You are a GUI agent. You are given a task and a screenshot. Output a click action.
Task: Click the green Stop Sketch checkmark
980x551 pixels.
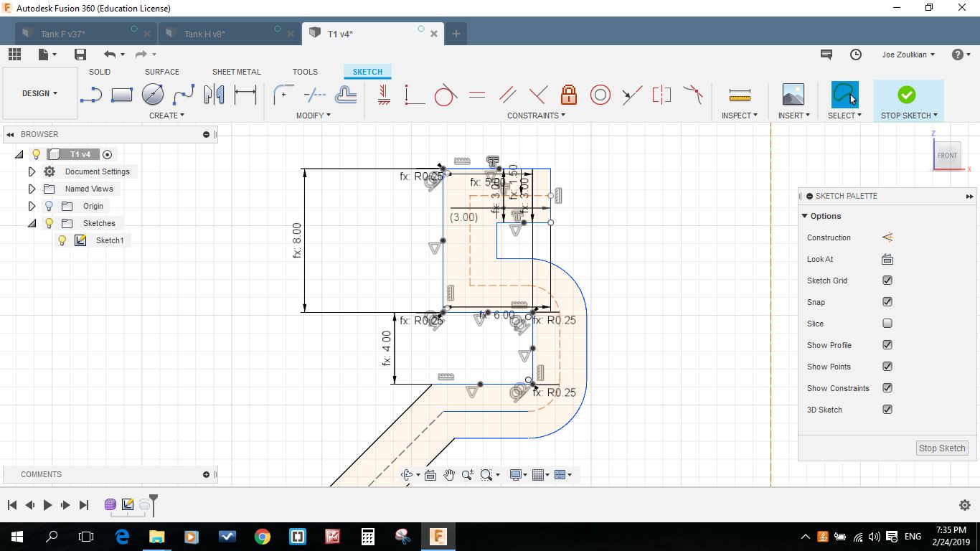pyautogui.click(x=907, y=95)
